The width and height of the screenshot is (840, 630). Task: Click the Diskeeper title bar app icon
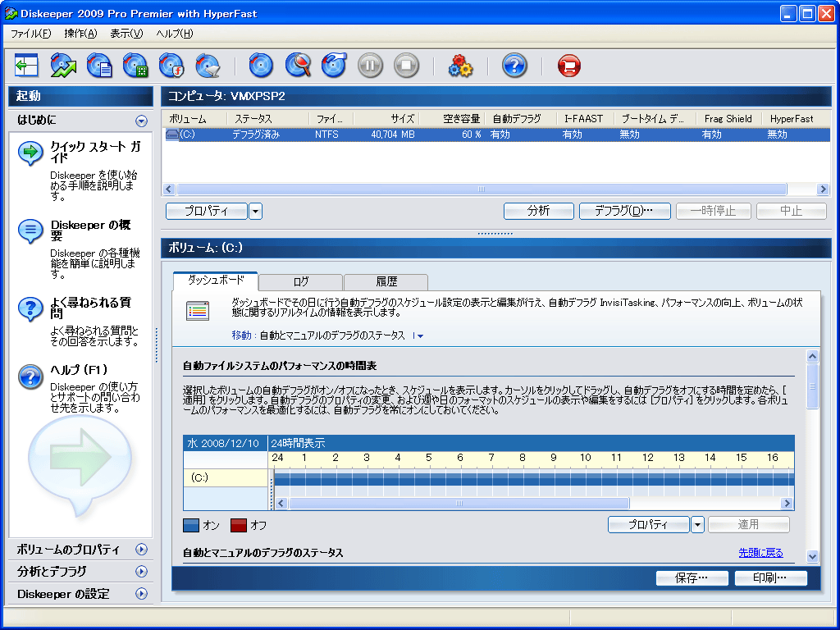pos(11,13)
